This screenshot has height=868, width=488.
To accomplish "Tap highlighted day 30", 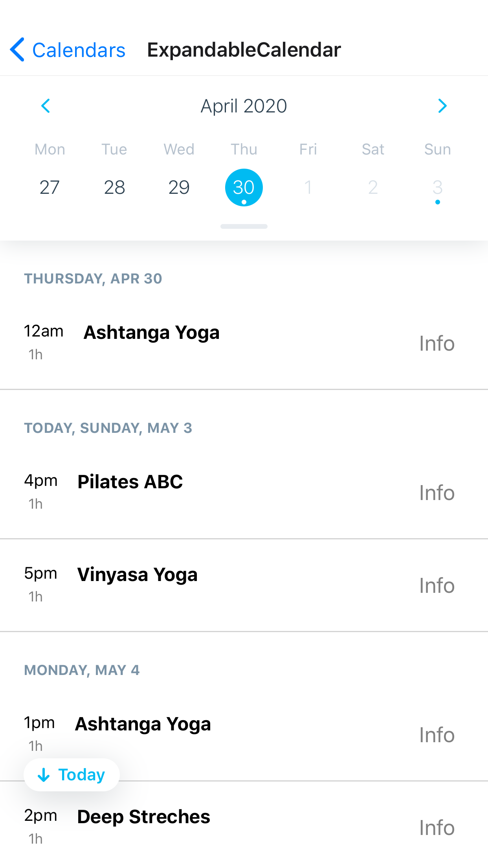I will pos(244,187).
